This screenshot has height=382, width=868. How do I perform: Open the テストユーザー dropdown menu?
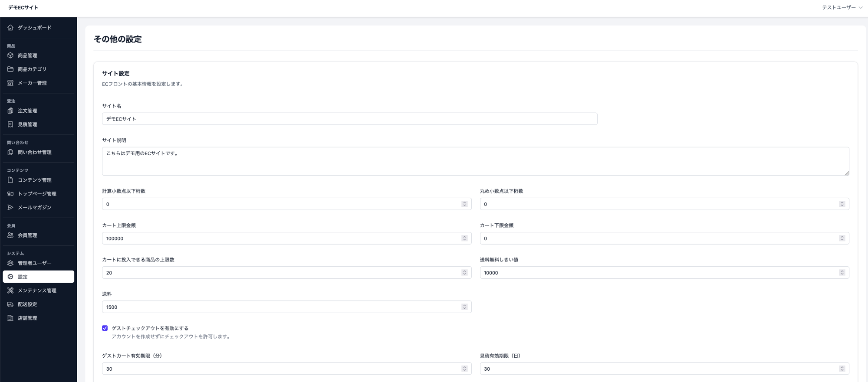(x=842, y=7)
